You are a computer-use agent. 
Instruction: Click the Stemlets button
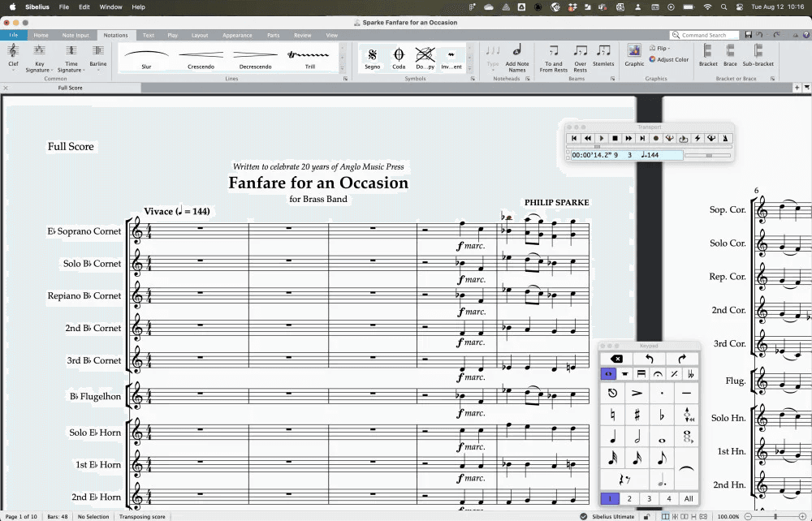click(603, 57)
